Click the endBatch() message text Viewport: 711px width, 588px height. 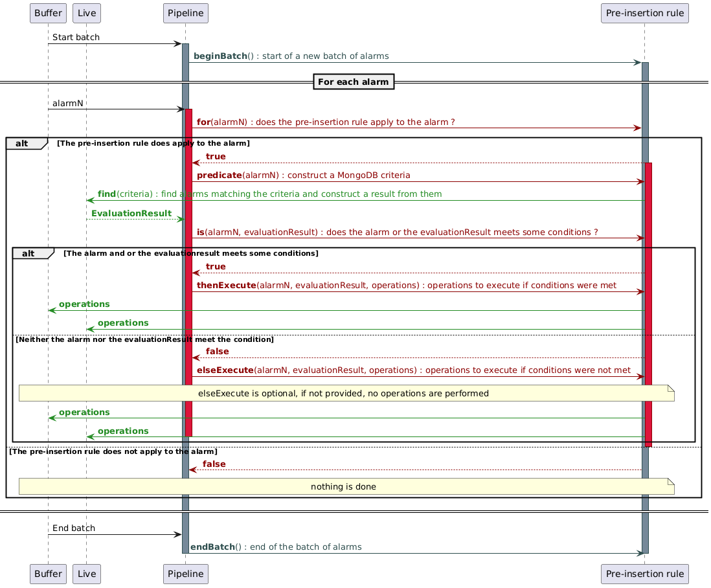coord(276,547)
